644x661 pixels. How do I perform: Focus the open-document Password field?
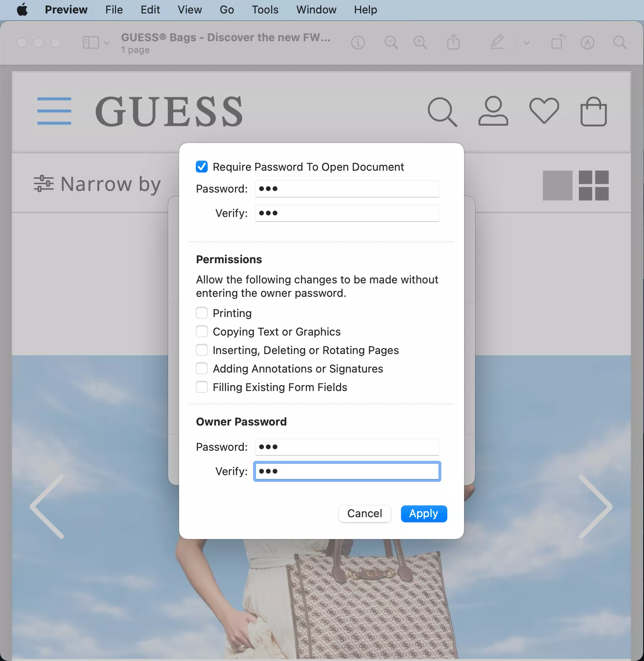point(347,189)
